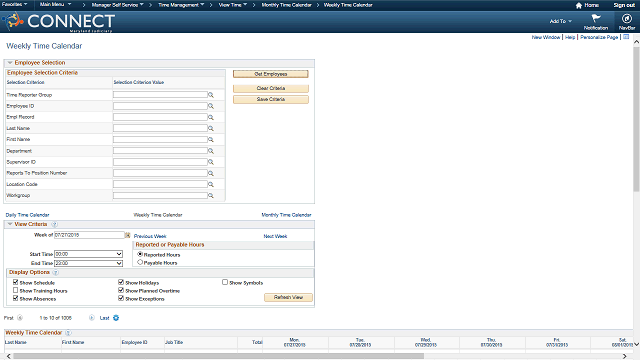Click Sign out
This screenshot has width=640, height=360.
[x=624, y=5]
